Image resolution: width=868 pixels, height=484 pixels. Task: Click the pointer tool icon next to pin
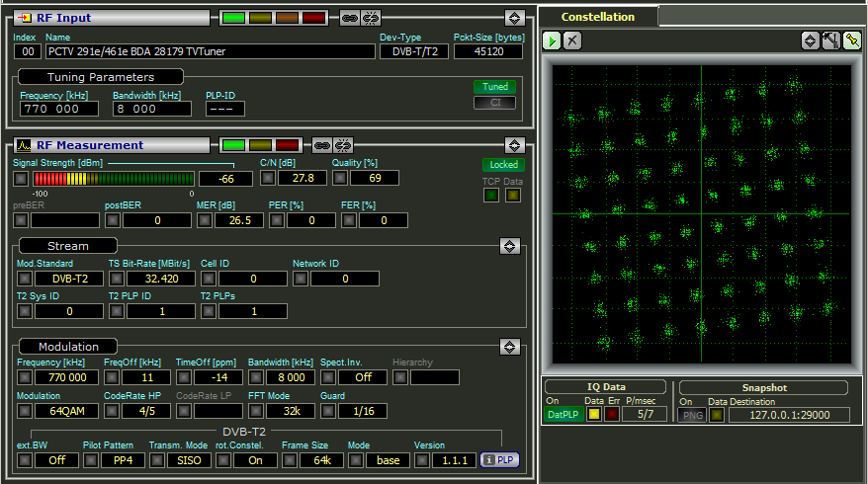pos(830,40)
